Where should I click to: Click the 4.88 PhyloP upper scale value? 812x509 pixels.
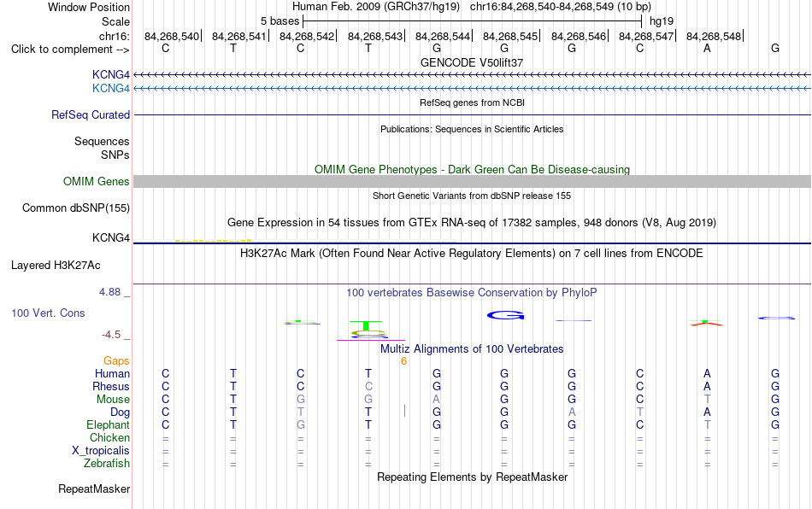(109, 292)
